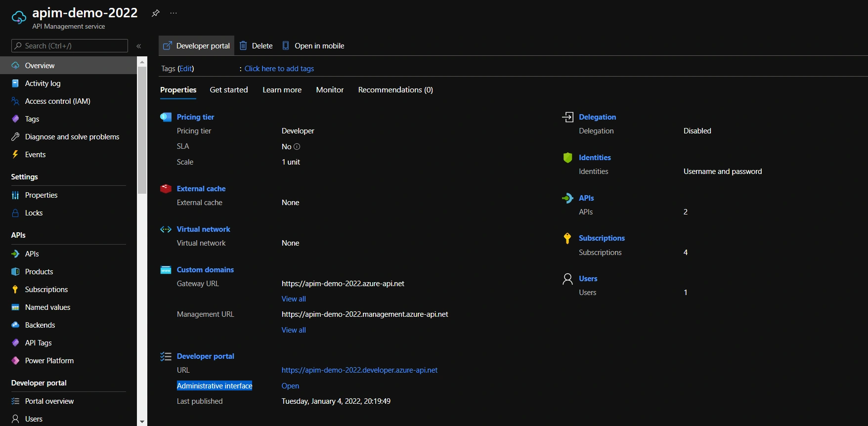Click View all under Management URL

294,330
